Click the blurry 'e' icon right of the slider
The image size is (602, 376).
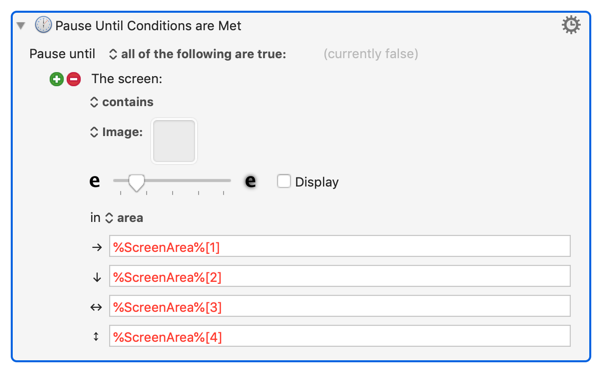point(250,181)
